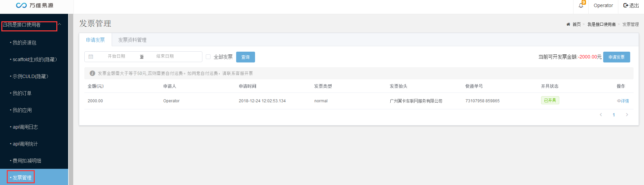Click the -2000.00 available amount text
The width and height of the screenshot is (644, 185).
588,57
